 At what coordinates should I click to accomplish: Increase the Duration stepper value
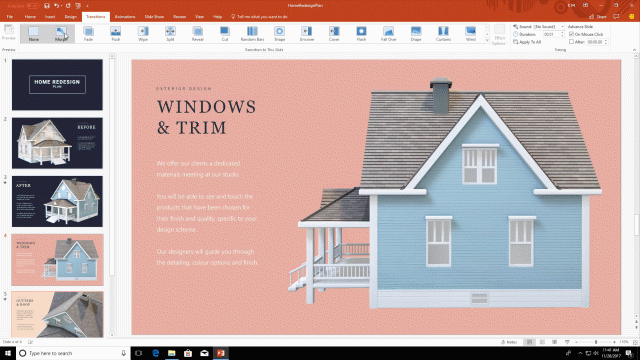[562, 33]
